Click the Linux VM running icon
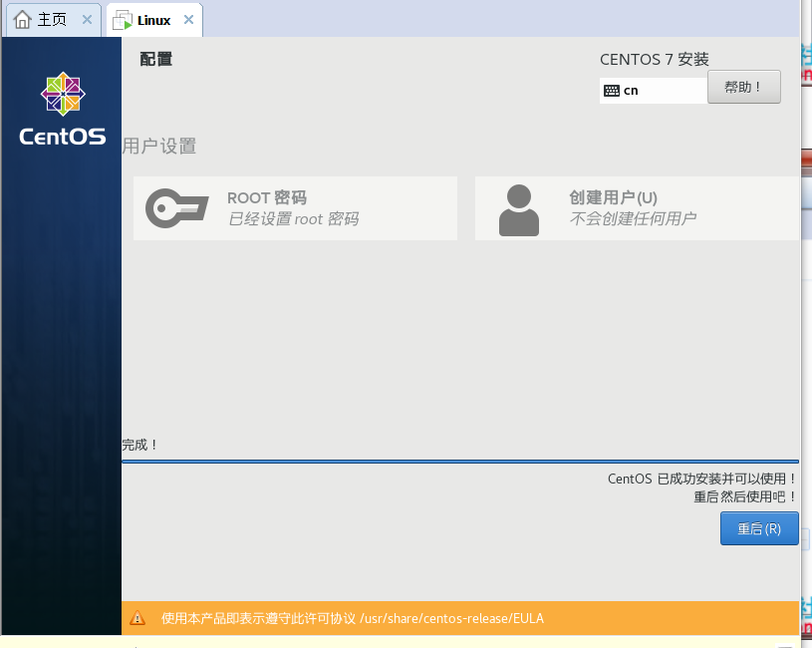This screenshot has width=812, height=648. click(x=123, y=20)
